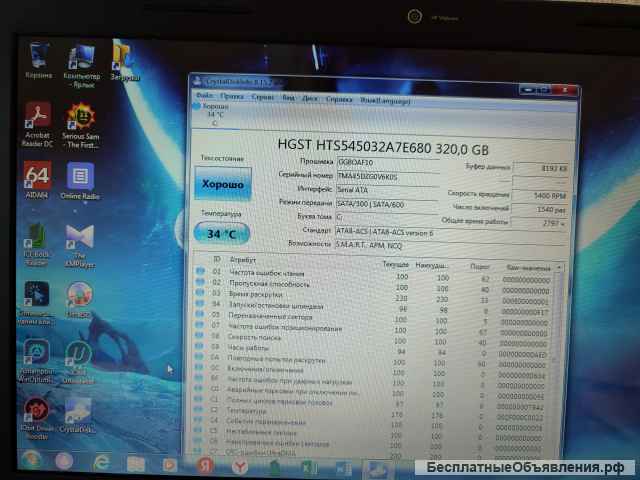
Task: Launch the red Yandex taskbar icon
Action: coord(205,465)
